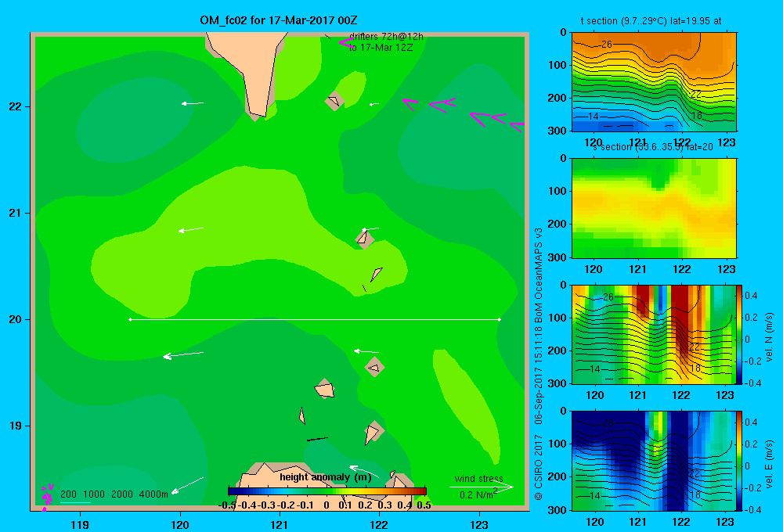This screenshot has height=532, width=783.
Task: Click the 'to 17-Mar 12Z' label
Action: pos(381,48)
